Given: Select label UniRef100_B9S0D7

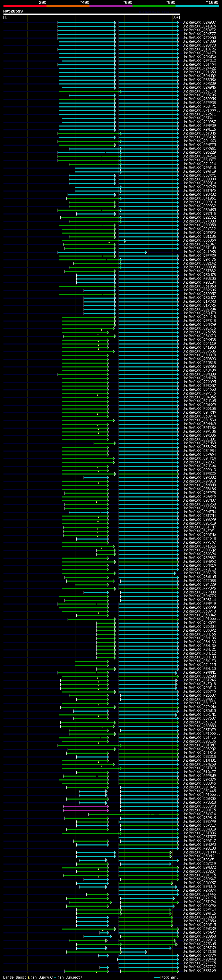Looking at the screenshot, I should click(199, 386).
